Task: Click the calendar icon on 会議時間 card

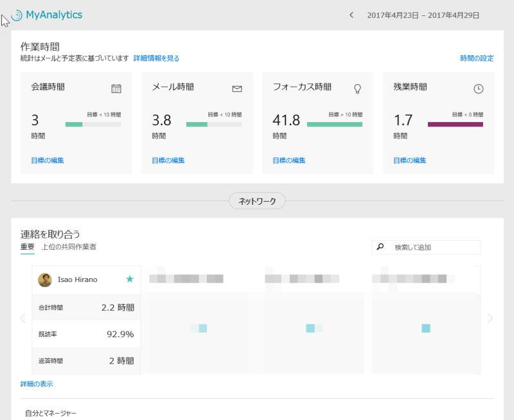Action: click(x=116, y=89)
